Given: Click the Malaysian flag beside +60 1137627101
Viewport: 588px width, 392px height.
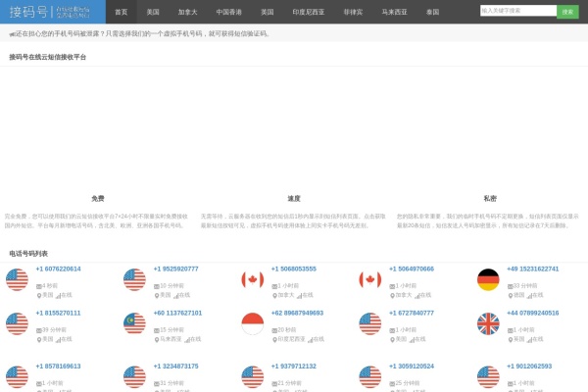Looking at the screenshot, I should point(134,324).
